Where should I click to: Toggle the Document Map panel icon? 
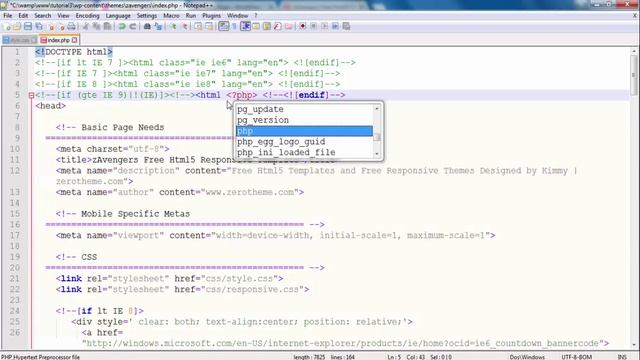[267, 27]
